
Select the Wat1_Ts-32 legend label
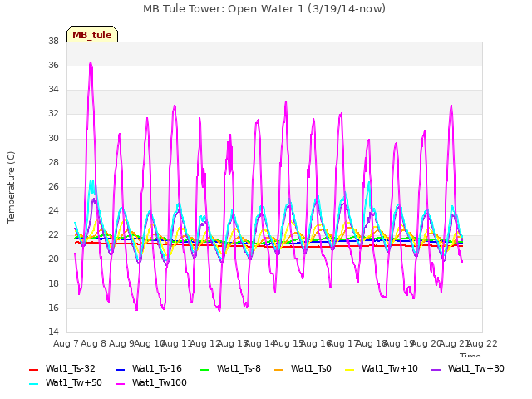[70, 369]
